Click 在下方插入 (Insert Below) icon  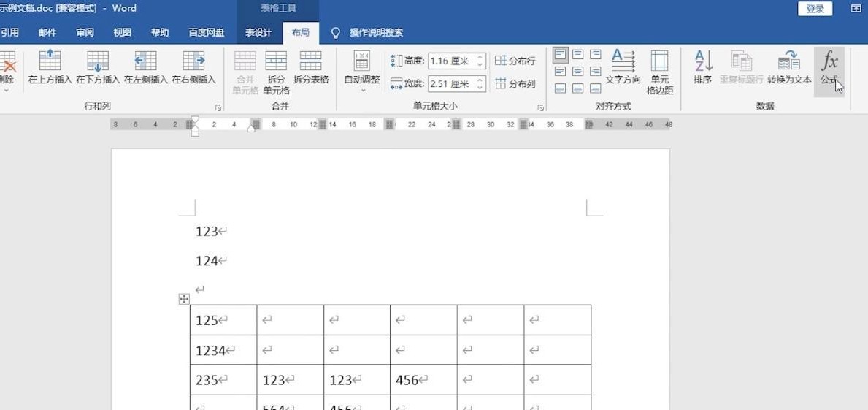click(x=98, y=62)
